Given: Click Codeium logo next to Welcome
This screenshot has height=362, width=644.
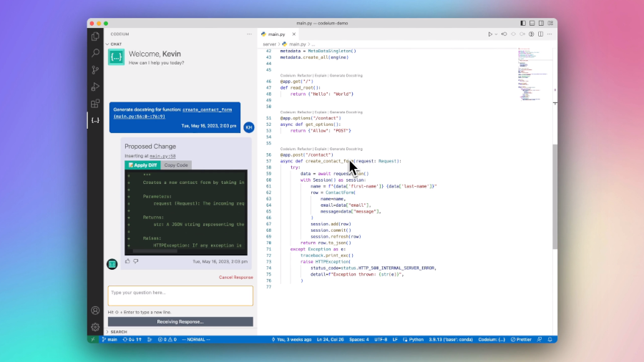Looking at the screenshot, I should (116, 57).
